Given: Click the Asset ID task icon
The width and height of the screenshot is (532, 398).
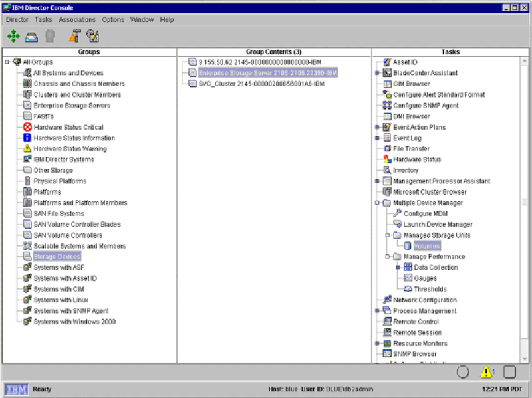Looking at the screenshot, I should [387, 62].
